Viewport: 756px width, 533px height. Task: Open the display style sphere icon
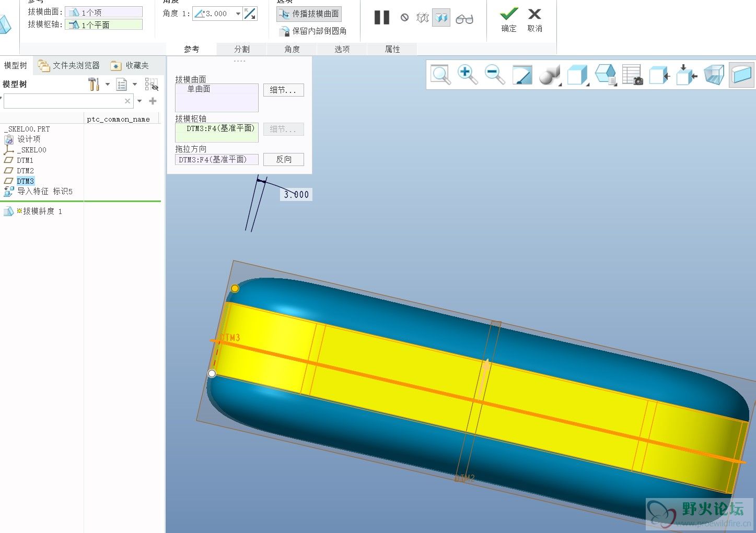pyautogui.click(x=550, y=75)
